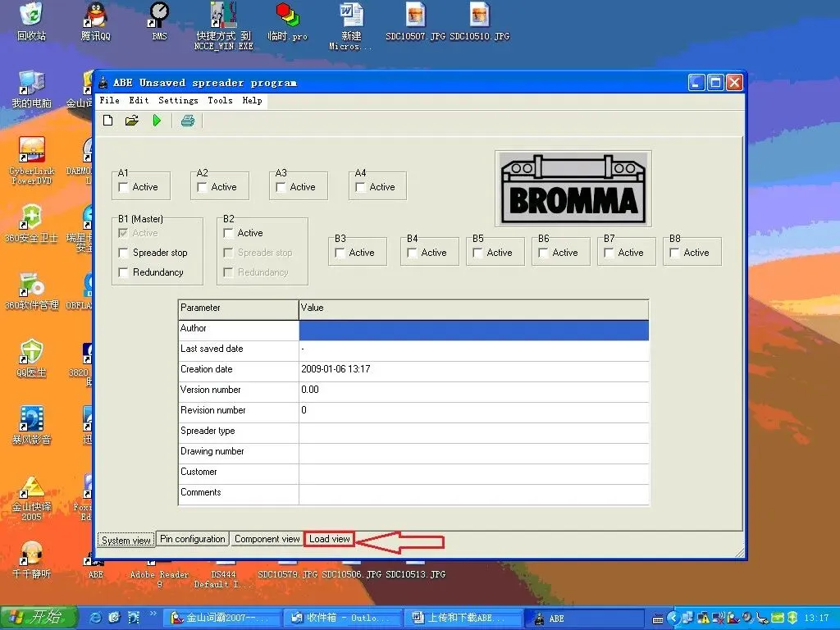Image resolution: width=840 pixels, height=630 pixels.
Task: Open the Help menu
Action: (253, 101)
